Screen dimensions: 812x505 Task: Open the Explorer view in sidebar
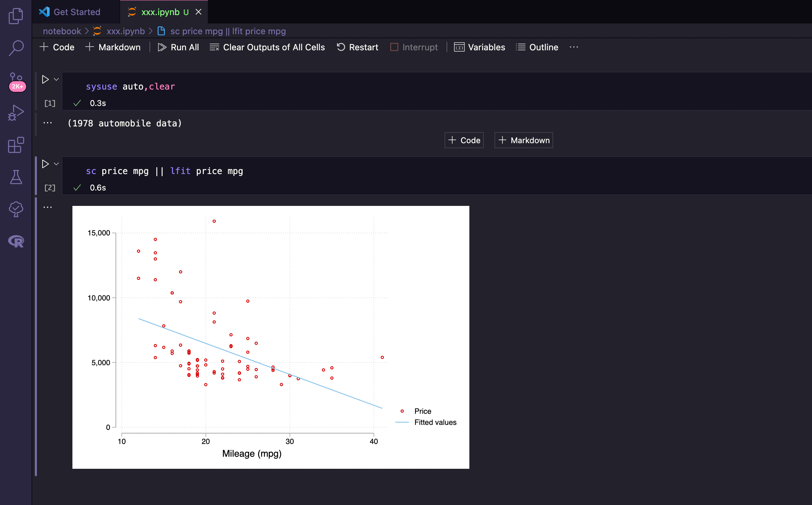tap(16, 16)
